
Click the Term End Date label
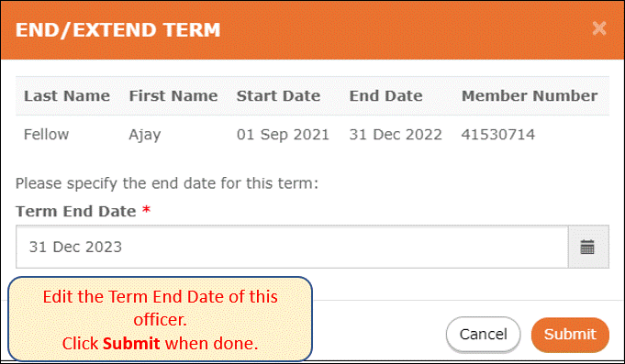tap(76, 211)
